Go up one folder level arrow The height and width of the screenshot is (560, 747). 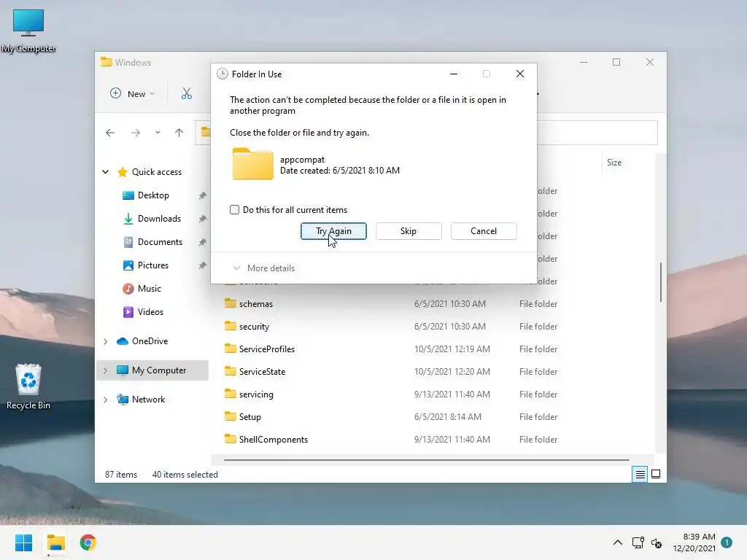(x=179, y=133)
